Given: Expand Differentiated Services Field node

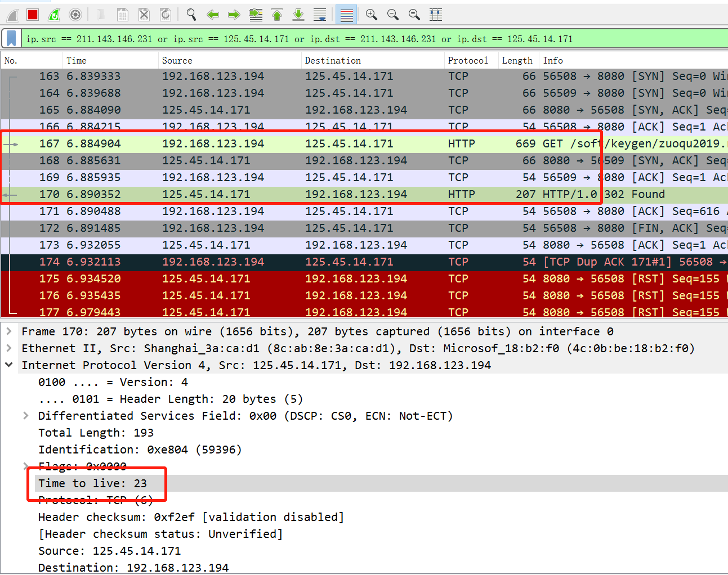Looking at the screenshot, I should pyautogui.click(x=26, y=416).
